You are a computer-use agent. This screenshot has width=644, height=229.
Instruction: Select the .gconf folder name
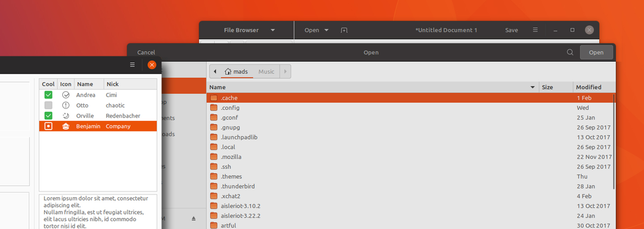click(x=229, y=117)
